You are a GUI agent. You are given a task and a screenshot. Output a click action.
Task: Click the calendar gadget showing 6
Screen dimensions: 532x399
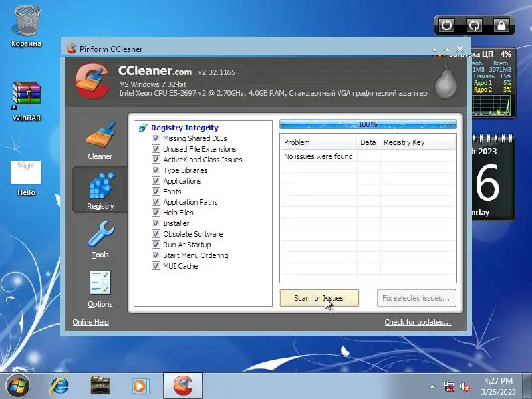(x=493, y=178)
